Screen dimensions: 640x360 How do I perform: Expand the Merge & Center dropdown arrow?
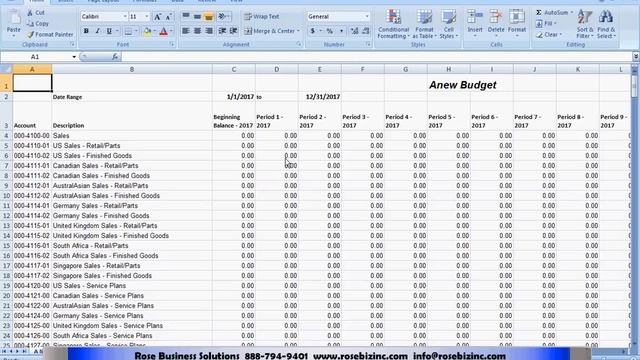point(298,31)
